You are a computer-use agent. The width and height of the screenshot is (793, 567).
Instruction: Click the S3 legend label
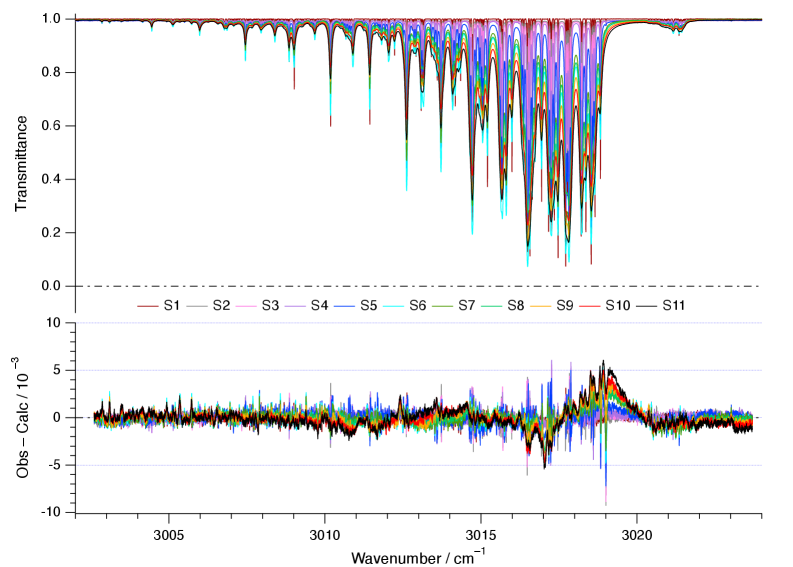(270, 306)
